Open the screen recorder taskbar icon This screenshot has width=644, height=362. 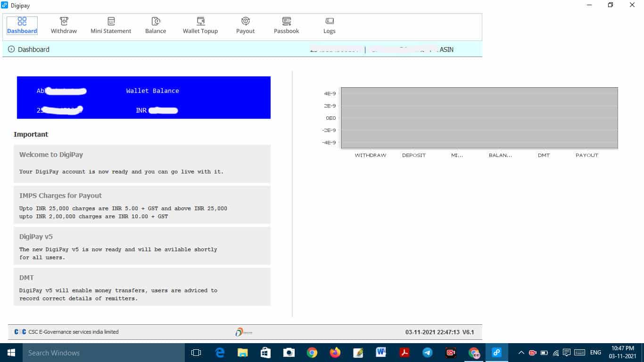[450, 353]
